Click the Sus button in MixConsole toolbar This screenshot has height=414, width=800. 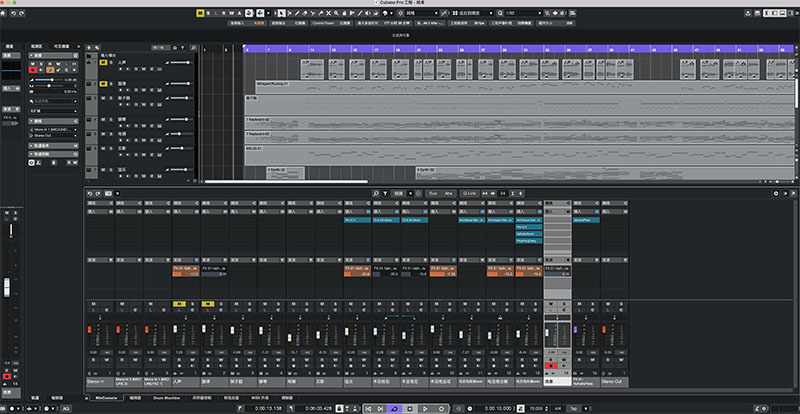click(x=433, y=193)
